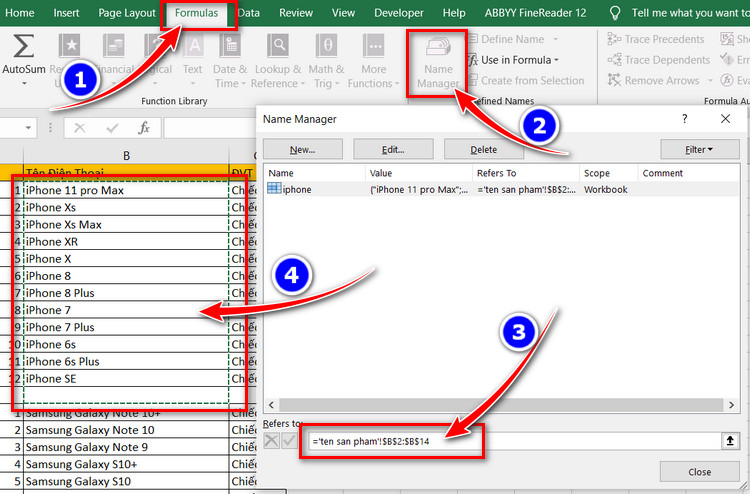Click the Delete button
The image size is (750, 494).
484,149
